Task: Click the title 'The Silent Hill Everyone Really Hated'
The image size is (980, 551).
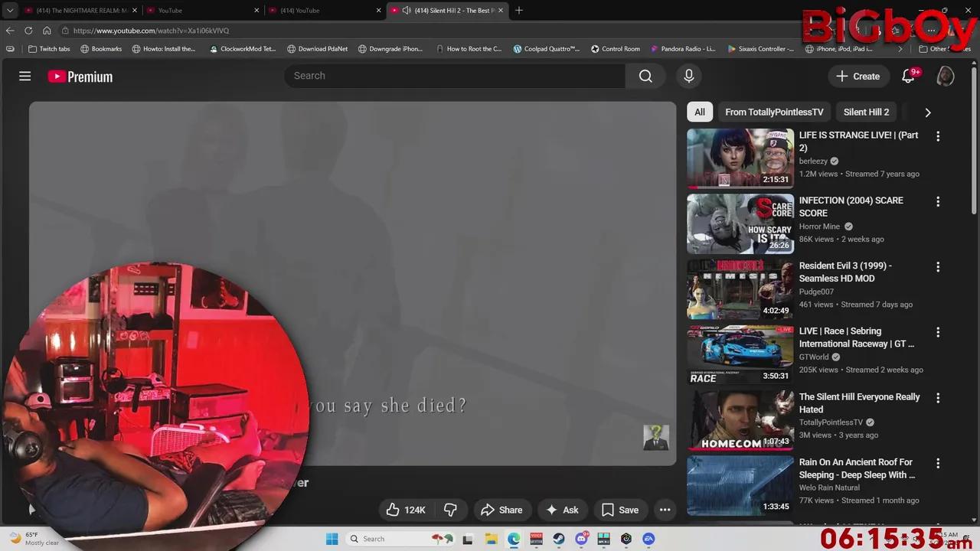Action: tap(859, 403)
